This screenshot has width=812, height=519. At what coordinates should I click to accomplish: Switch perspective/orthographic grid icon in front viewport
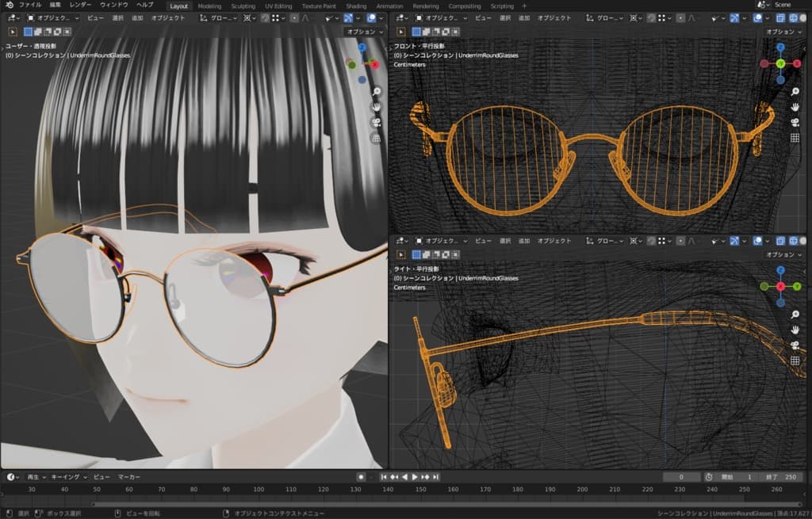795,138
